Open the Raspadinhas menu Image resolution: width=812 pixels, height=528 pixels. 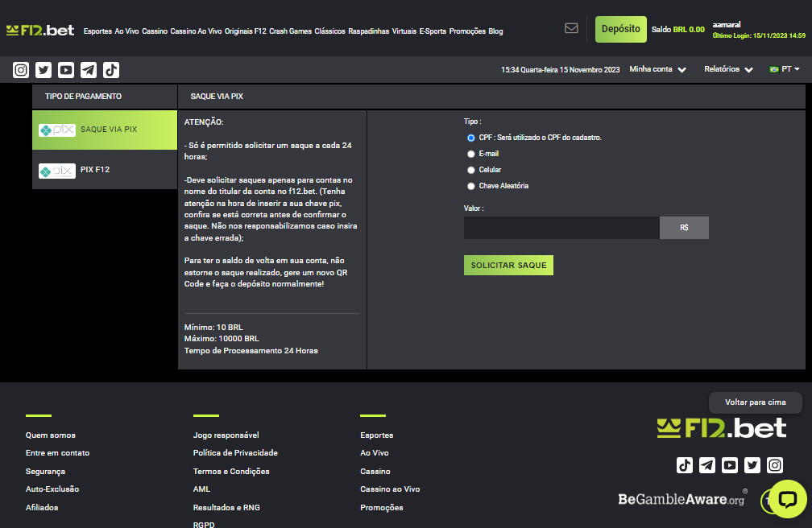[369, 31]
